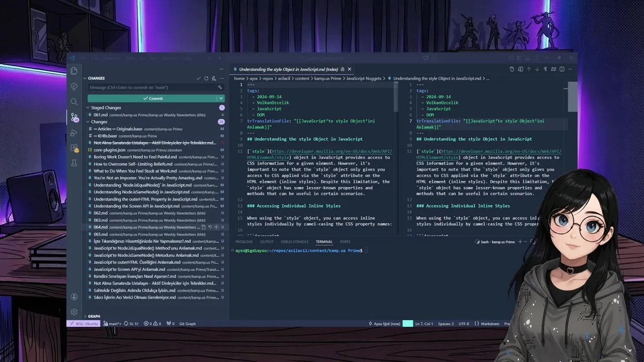Click sync changes indicator in status bar
The width and height of the screenshot is (644, 362).
(x=131, y=324)
